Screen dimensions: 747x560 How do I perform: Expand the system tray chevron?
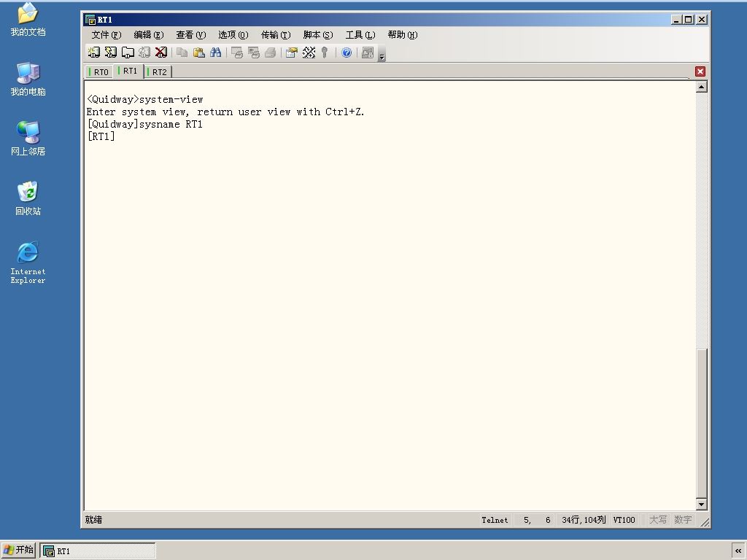(738, 551)
